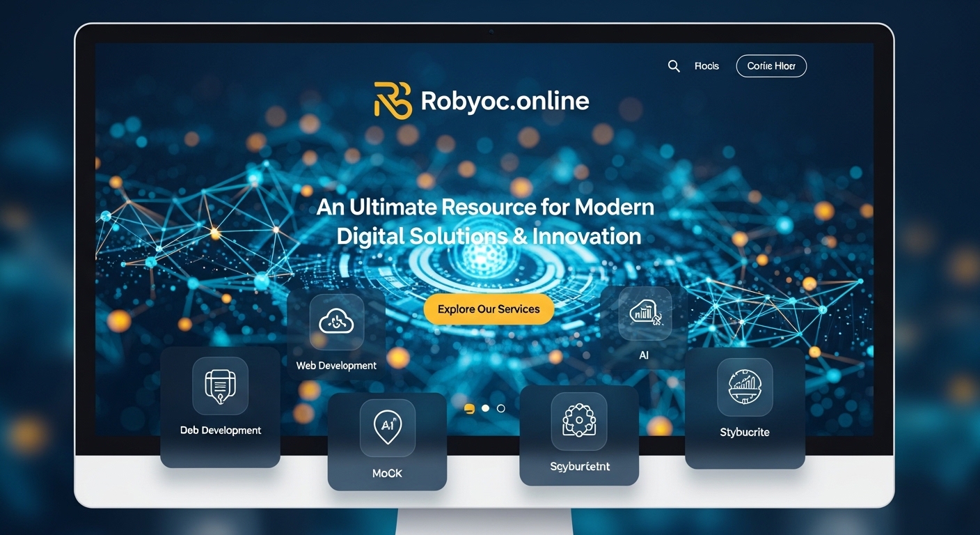Click the Stybucrite analytics circle icon

pyautogui.click(x=745, y=387)
